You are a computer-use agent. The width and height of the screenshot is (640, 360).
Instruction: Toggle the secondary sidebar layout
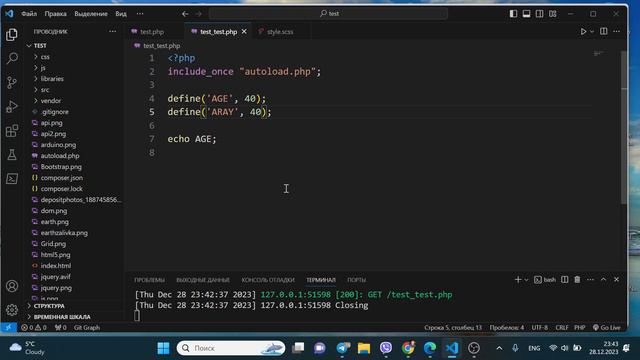[x=540, y=13]
